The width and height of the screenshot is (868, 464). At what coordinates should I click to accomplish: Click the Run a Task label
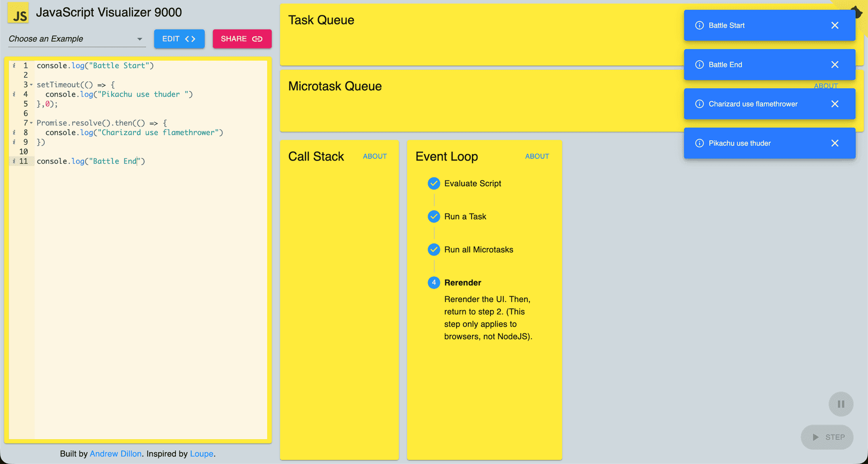(x=465, y=217)
